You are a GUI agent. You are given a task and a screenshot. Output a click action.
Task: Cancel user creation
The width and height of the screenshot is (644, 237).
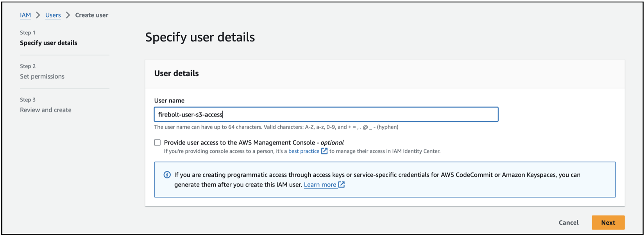[569, 223]
